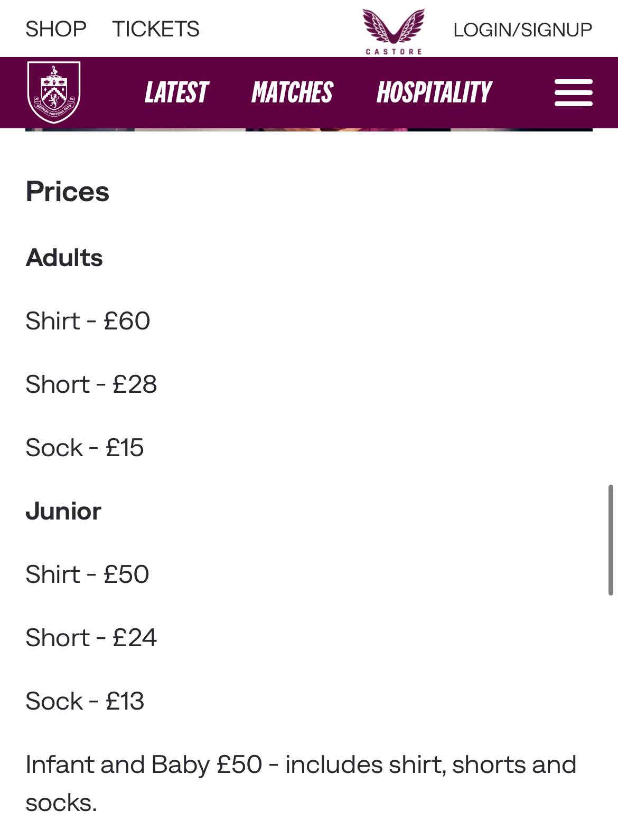618x840 pixels.
Task: Click the adult Short - £28 line
Action: pyautogui.click(x=91, y=384)
